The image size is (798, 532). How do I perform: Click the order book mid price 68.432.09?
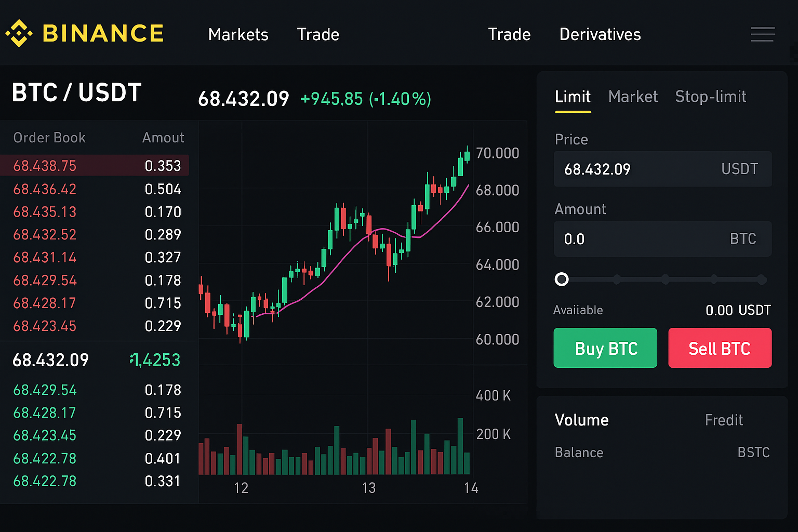click(x=50, y=360)
